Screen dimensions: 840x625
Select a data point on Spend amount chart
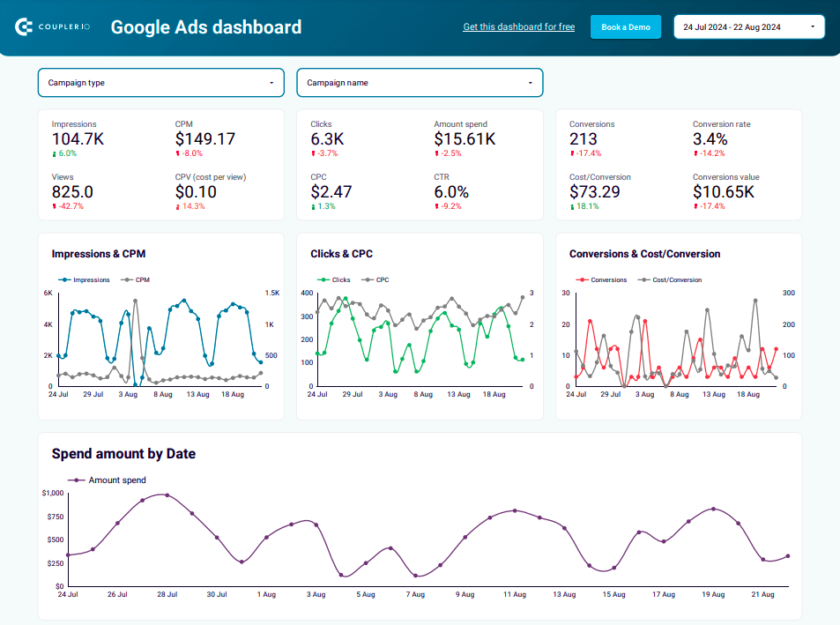tap(168, 495)
